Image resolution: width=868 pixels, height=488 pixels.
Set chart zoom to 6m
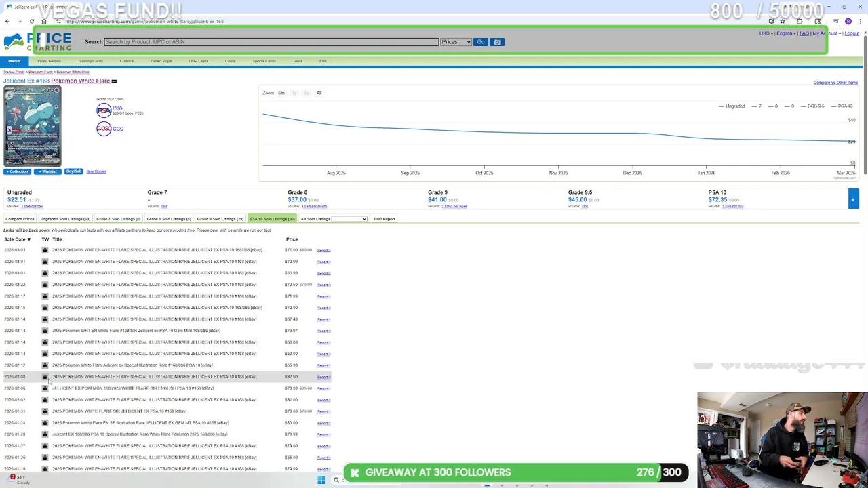[281, 93]
